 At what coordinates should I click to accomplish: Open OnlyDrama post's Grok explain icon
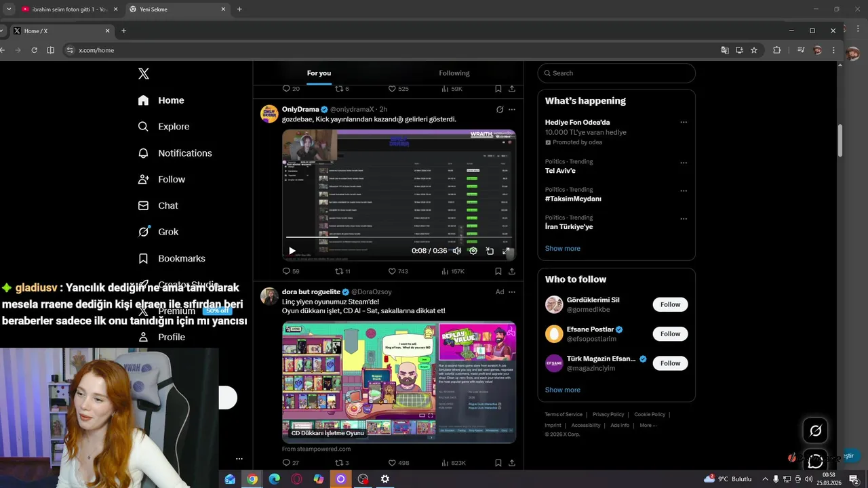tap(500, 109)
